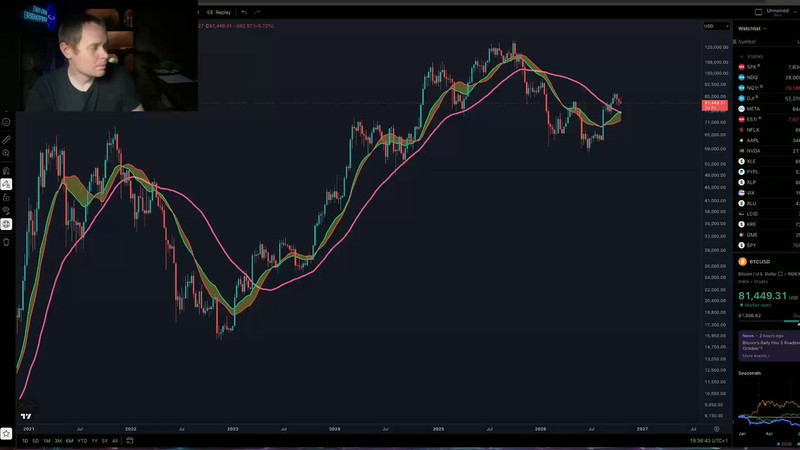Set chart range to 3M

58,441
